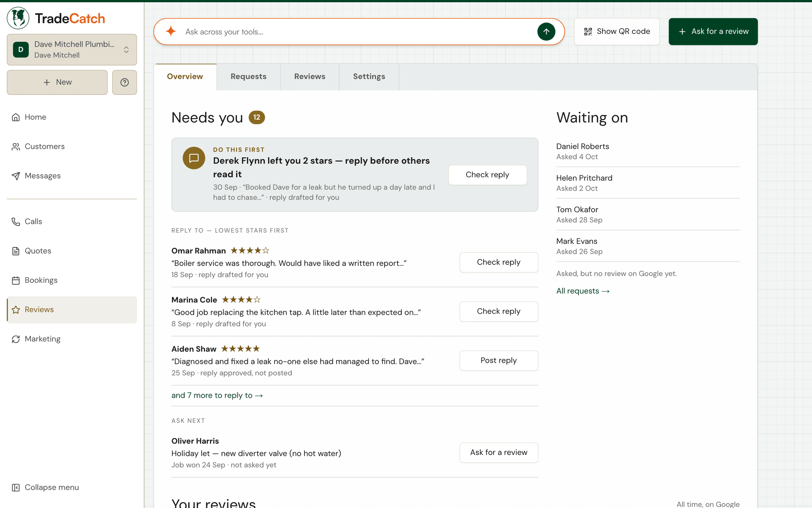Click the TradeCatch dog logo

click(18, 18)
